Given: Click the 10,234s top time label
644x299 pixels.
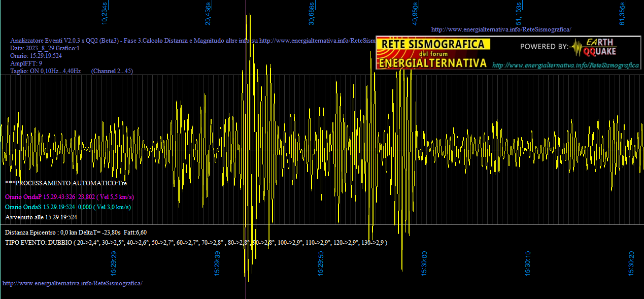Looking at the screenshot, I should (x=105, y=14).
